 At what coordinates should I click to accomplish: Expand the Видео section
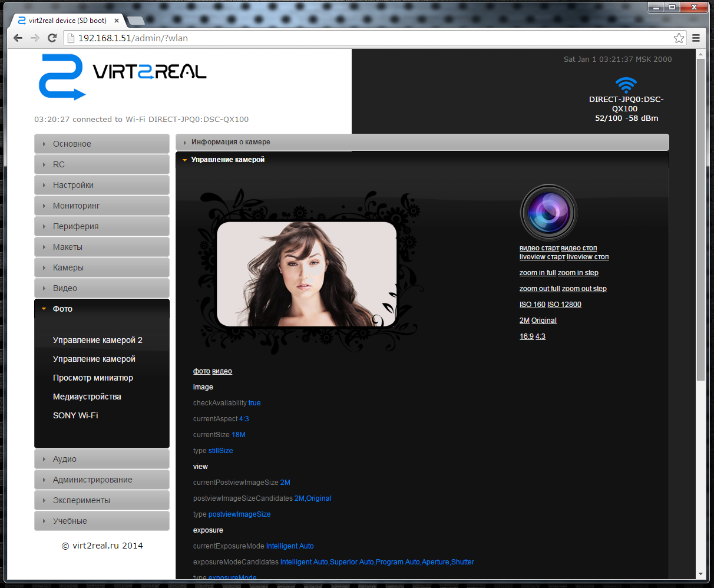(x=102, y=288)
